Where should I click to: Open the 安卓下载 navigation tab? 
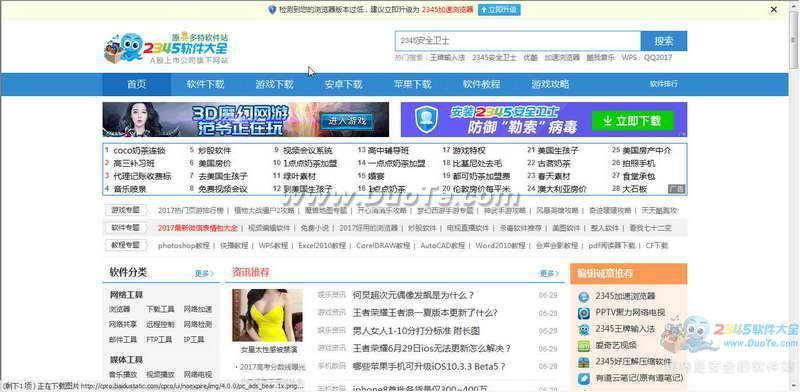tap(343, 84)
